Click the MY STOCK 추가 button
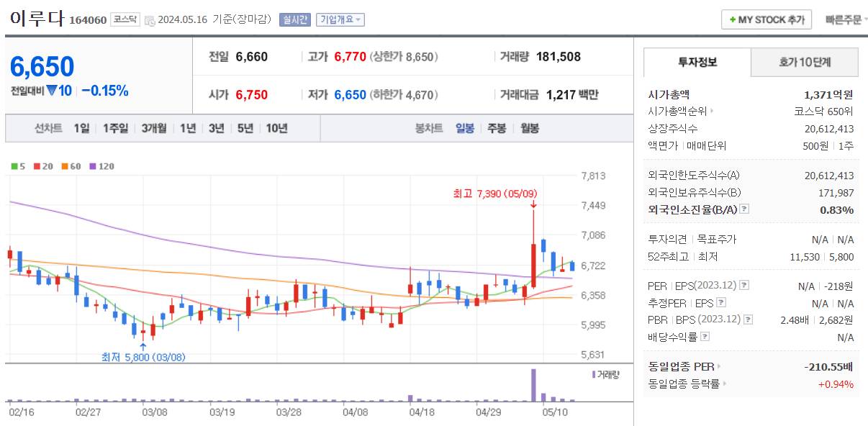The image size is (868, 426). [766, 19]
